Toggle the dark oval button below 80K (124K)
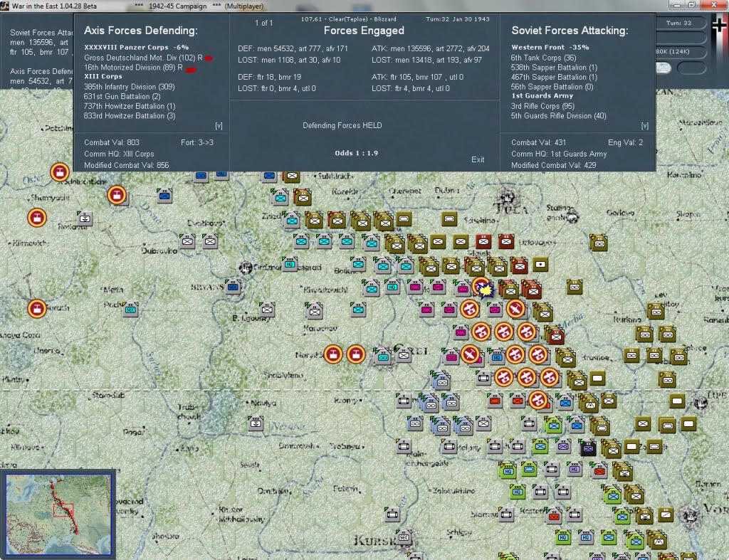The image size is (729, 560). tap(692, 68)
